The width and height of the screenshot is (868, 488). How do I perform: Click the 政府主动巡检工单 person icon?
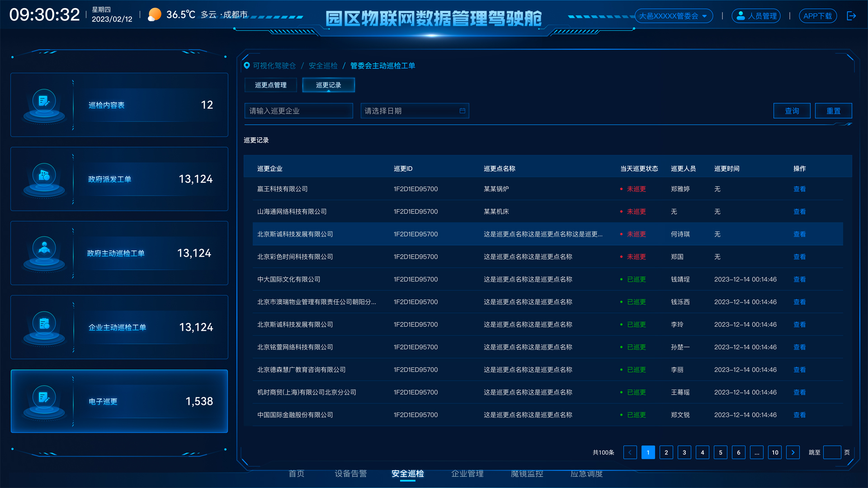pyautogui.click(x=44, y=249)
